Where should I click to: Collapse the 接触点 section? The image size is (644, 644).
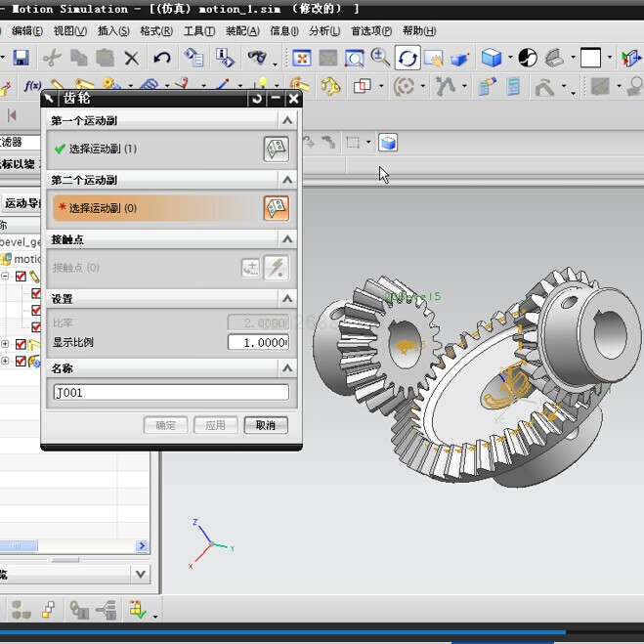coord(287,238)
